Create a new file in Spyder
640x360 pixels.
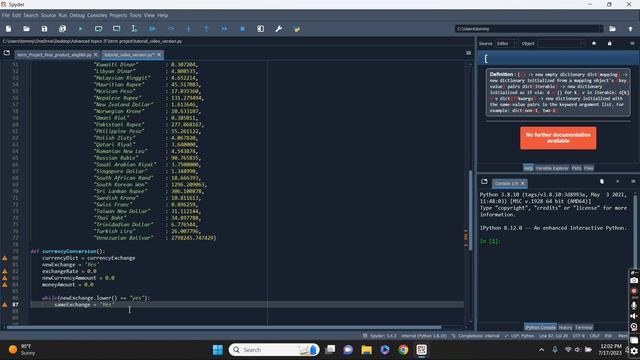point(9,29)
